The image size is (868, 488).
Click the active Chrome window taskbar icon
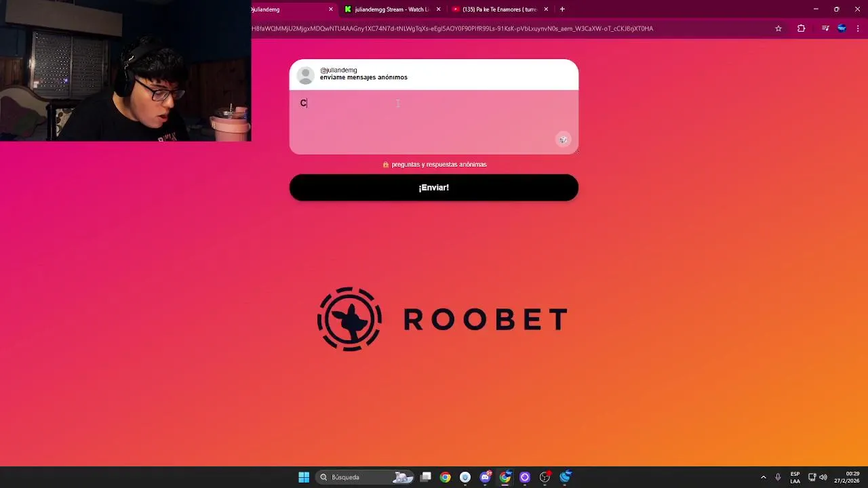505,477
